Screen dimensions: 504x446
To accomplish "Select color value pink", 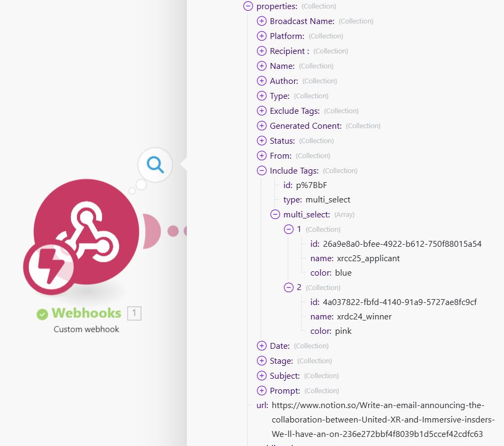I will pyautogui.click(x=343, y=331).
